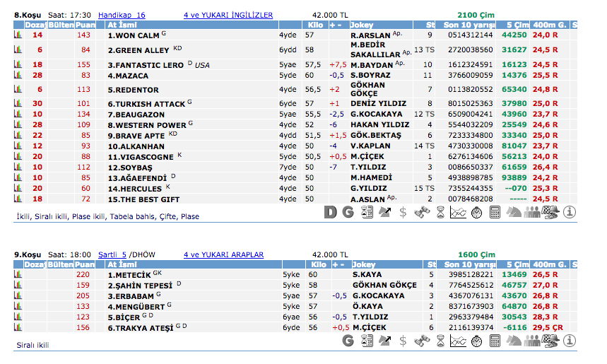This screenshot has height=364, width=607.
Task: Click the Puan column header in race 8
Action: click(x=84, y=25)
